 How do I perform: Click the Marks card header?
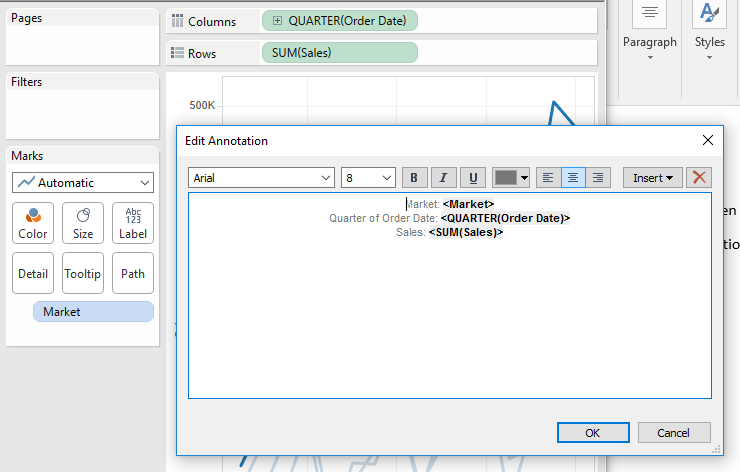[x=27, y=156]
